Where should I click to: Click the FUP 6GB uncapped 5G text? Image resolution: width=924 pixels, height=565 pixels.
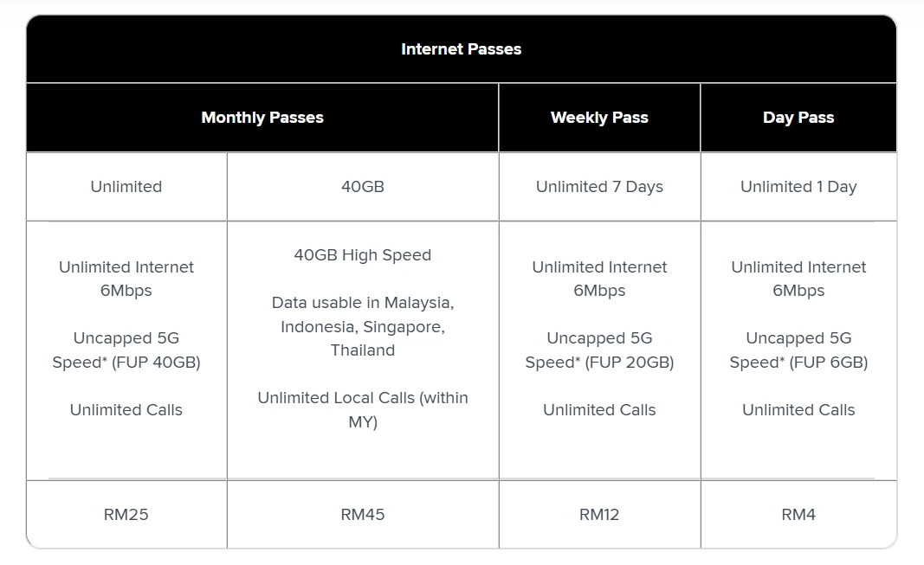point(798,350)
